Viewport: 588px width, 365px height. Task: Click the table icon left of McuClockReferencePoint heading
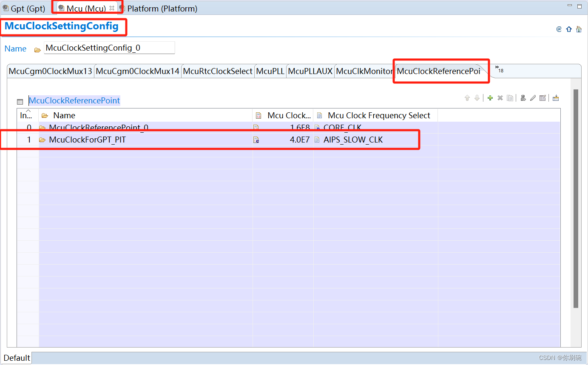pyautogui.click(x=20, y=102)
